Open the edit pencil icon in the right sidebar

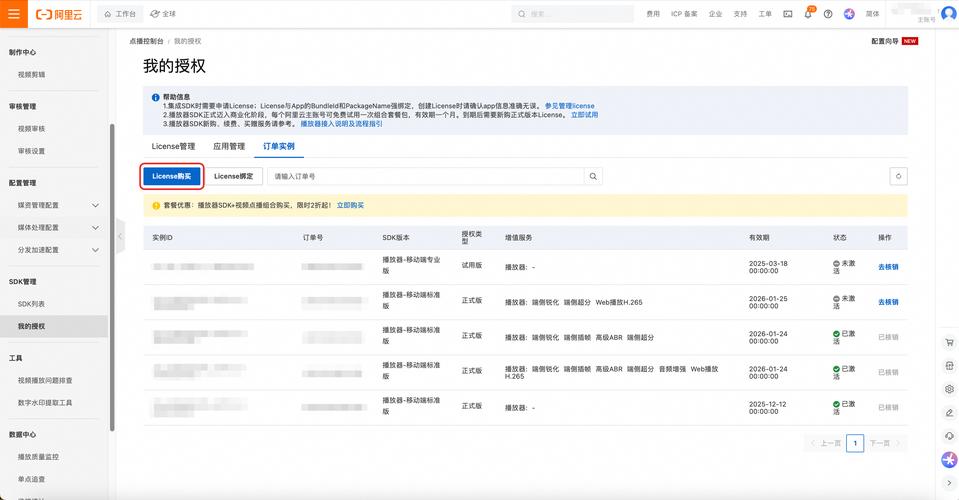coord(949,413)
